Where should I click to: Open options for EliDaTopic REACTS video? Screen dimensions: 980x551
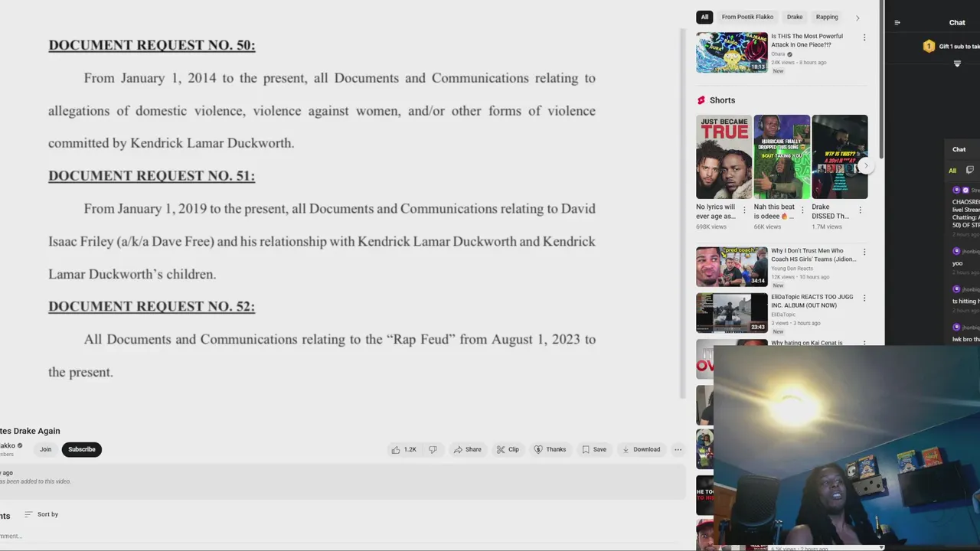click(864, 298)
